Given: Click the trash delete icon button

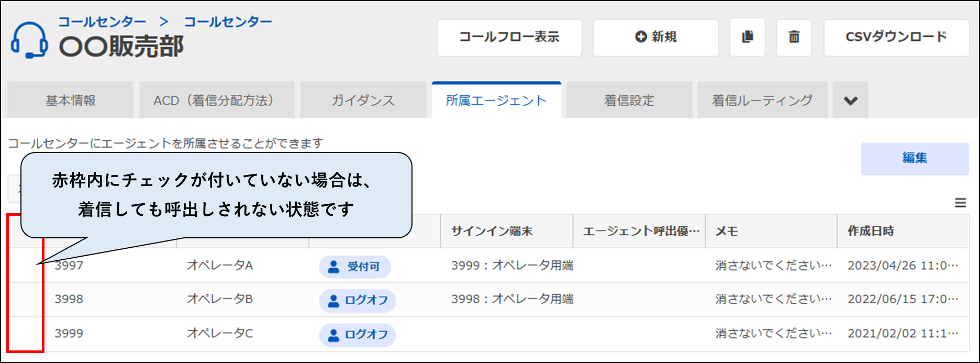Looking at the screenshot, I should click(794, 37).
